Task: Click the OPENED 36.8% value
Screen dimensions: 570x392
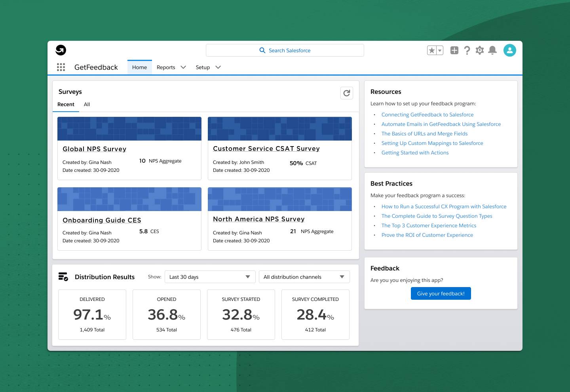Action: pyautogui.click(x=167, y=314)
